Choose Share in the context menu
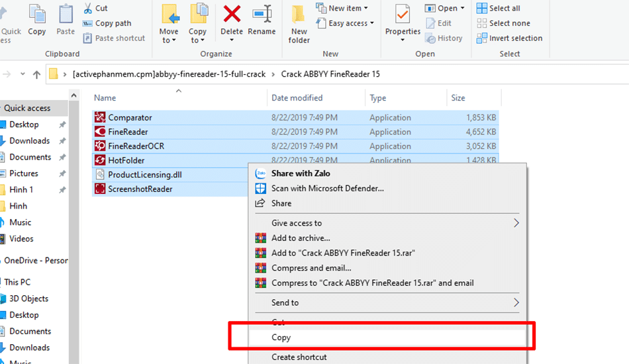Image resolution: width=629 pixels, height=364 pixels. pos(281,203)
